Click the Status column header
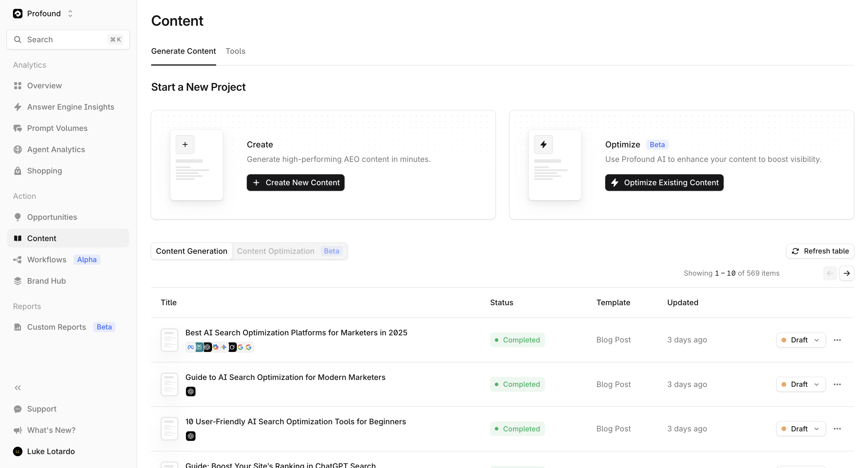 [501, 303]
